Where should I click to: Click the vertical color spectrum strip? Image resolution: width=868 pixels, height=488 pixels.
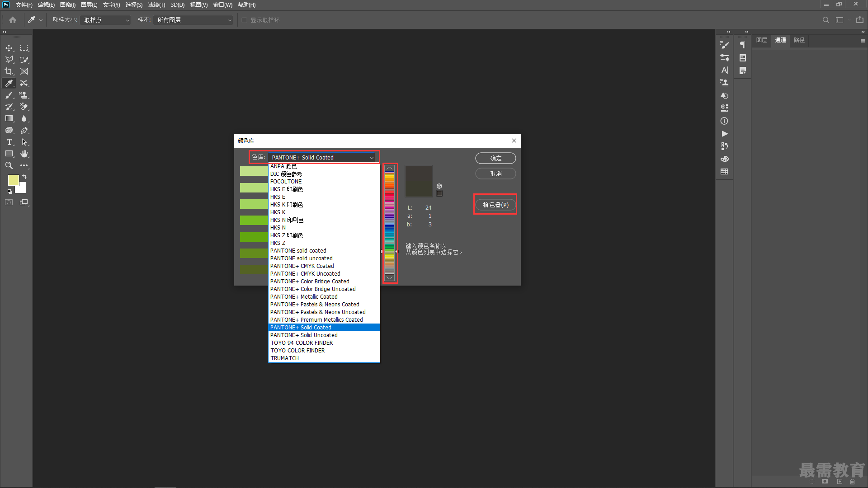tap(389, 223)
